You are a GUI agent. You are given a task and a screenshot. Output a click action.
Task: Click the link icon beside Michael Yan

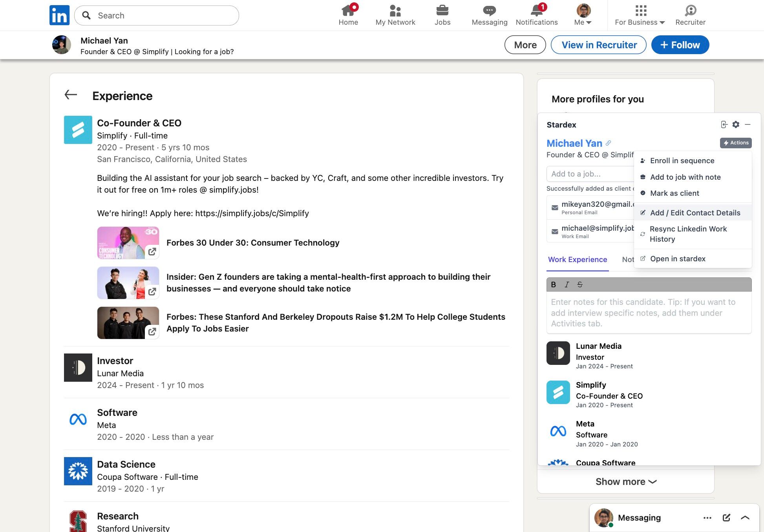coord(608,143)
